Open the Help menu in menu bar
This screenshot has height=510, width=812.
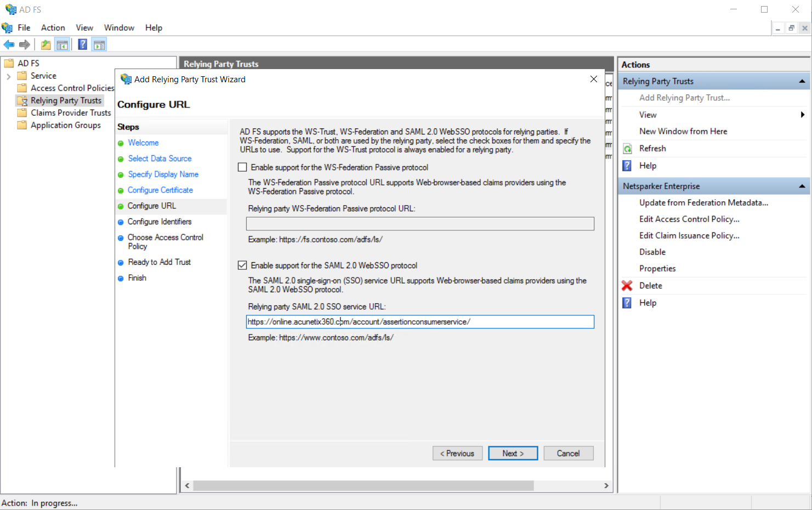click(x=154, y=27)
